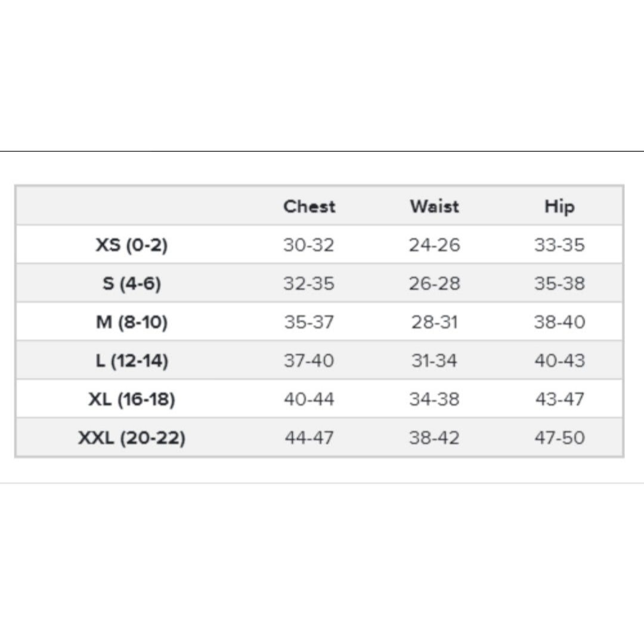Select the S (4-6) size row label

pos(131,283)
